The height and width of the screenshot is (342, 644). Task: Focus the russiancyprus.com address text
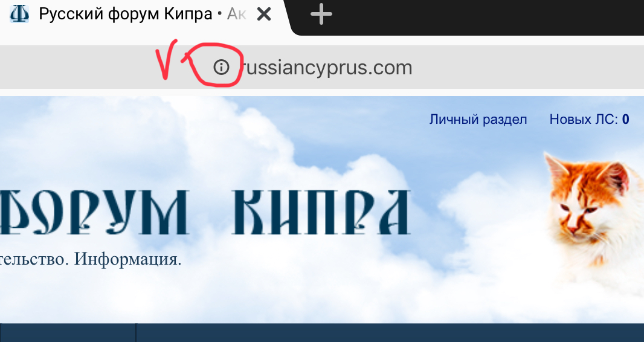(x=327, y=68)
